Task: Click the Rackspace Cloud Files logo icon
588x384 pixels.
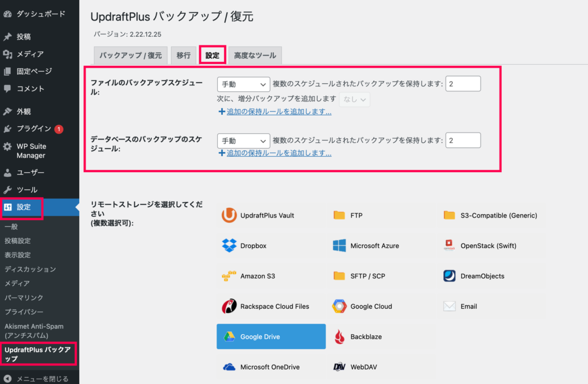Action: pyautogui.click(x=229, y=307)
